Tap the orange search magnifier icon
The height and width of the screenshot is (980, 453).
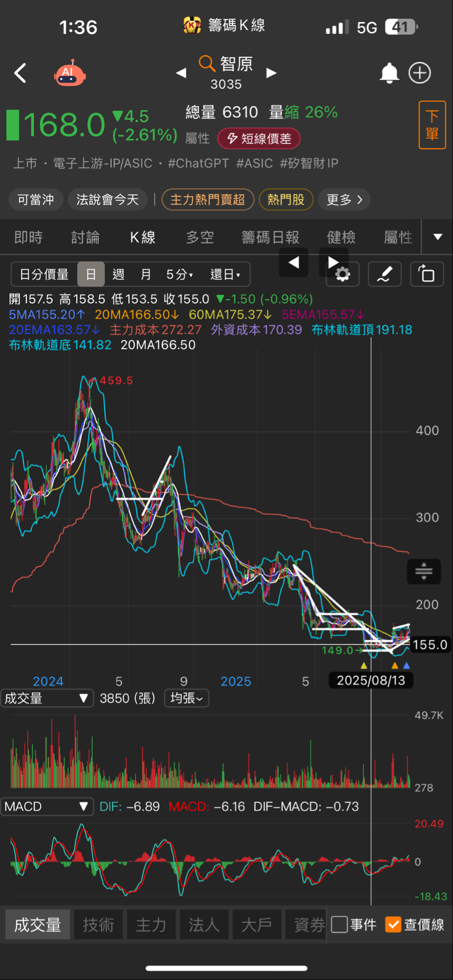point(207,64)
